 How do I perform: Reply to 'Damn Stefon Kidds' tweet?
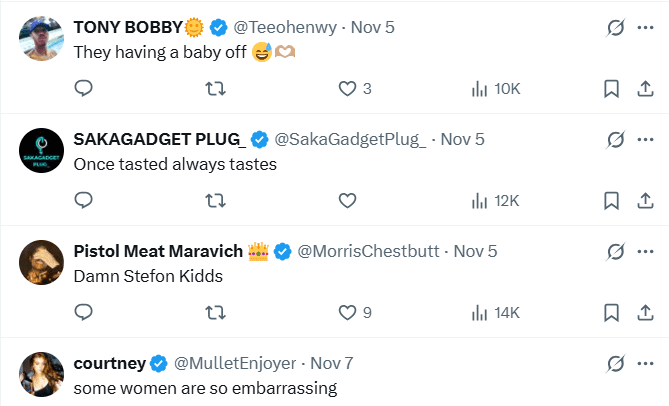(x=84, y=313)
